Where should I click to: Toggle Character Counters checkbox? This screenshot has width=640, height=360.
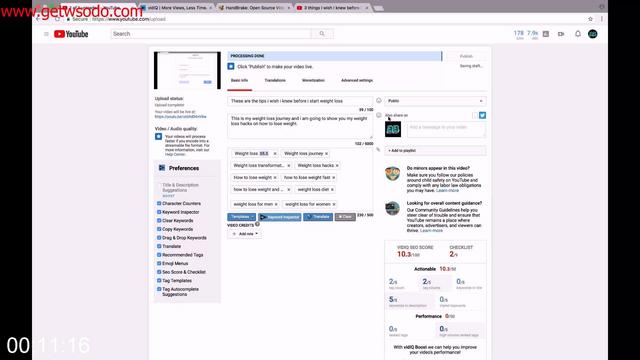pyautogui.click(x=159, y=203)
